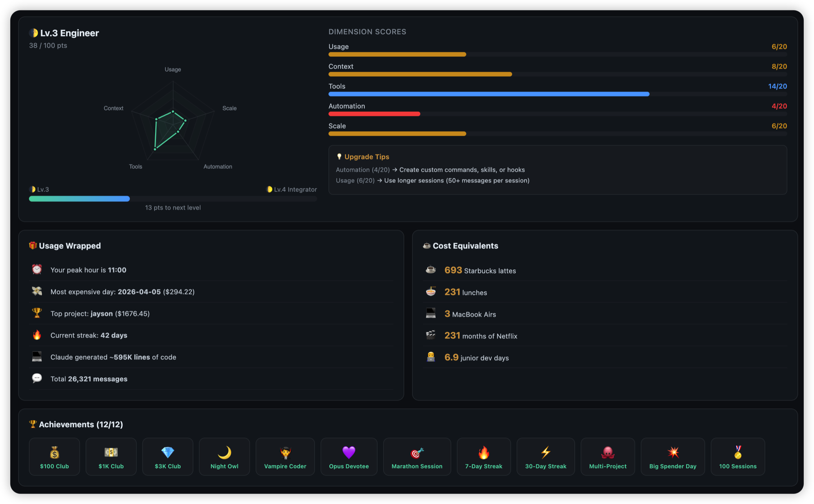814x504 pixels.
Task: Click the tip "Create custom commands, skills, or hooks"
Action: point(462,170)
